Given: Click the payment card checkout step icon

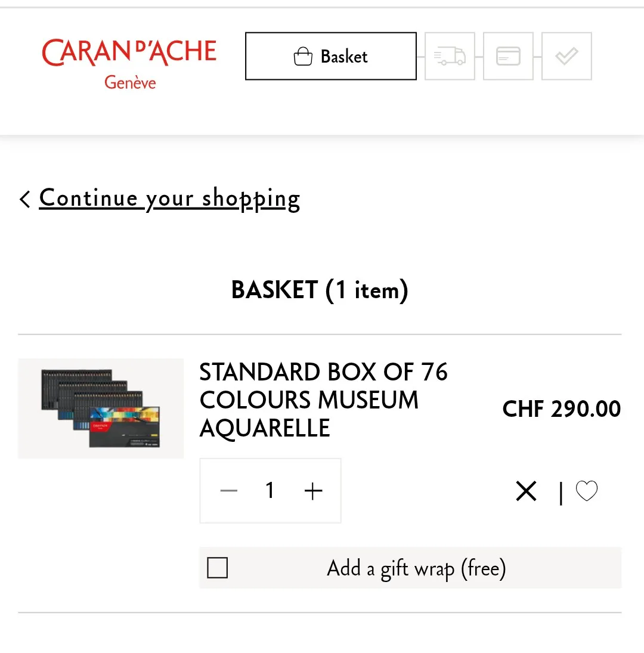Looking at the screenshot, I should coord(507,55).
